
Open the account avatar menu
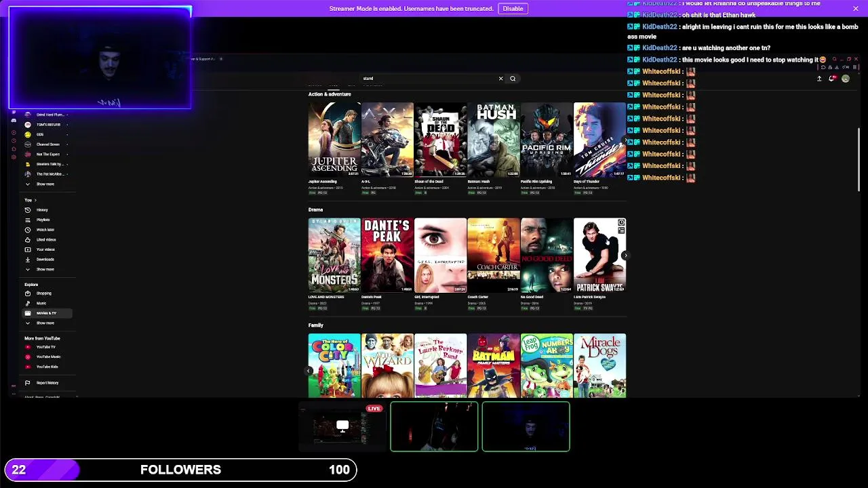[x=845, y=79]
